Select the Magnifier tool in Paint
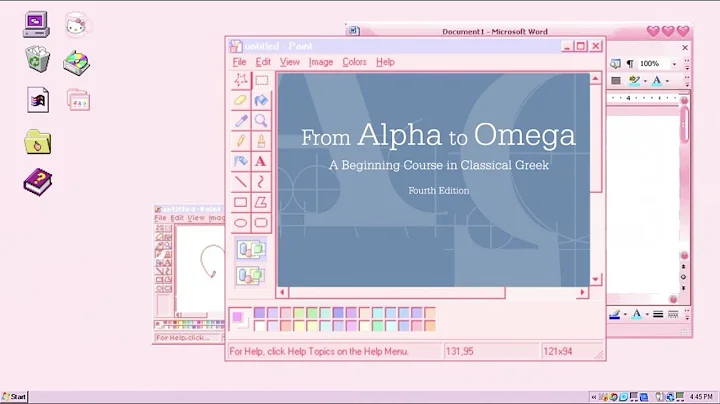The height and width of the screenshot is (404, 720). pos(261,120)
